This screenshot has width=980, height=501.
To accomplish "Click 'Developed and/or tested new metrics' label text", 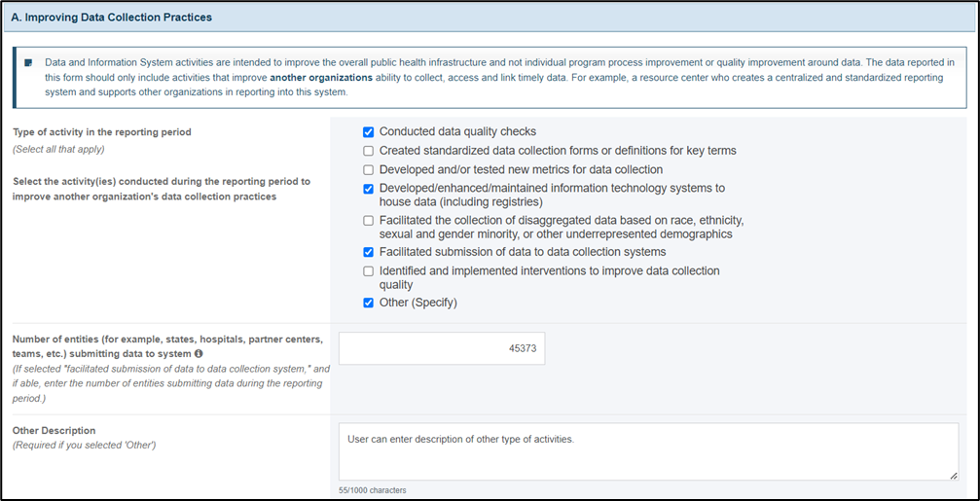I will click(x=522, y=170).
